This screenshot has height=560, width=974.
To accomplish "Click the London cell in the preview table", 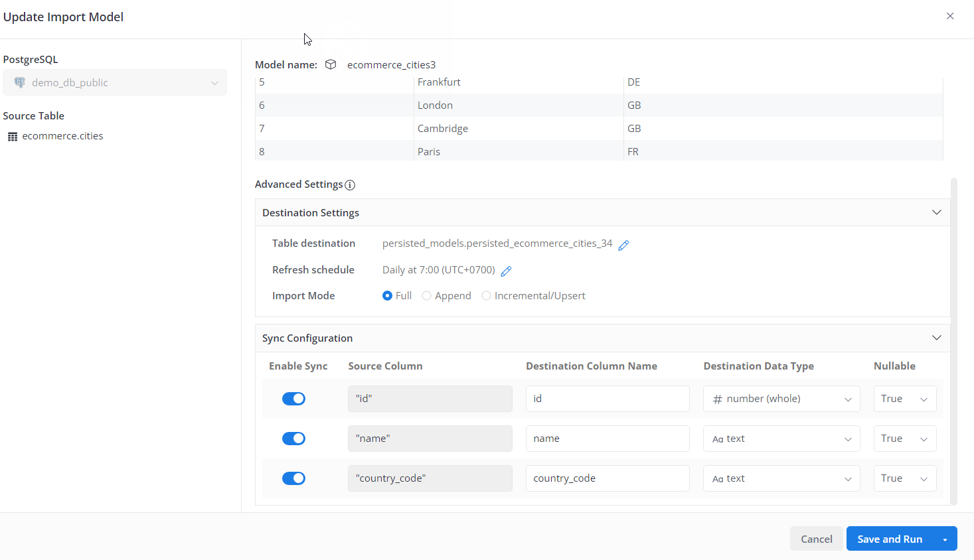I will 519,105.
